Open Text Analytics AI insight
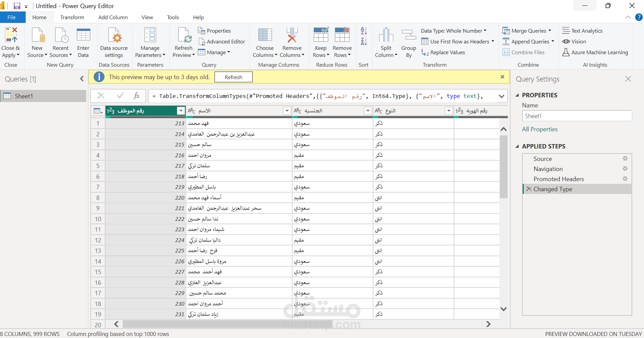 (582, 31)
